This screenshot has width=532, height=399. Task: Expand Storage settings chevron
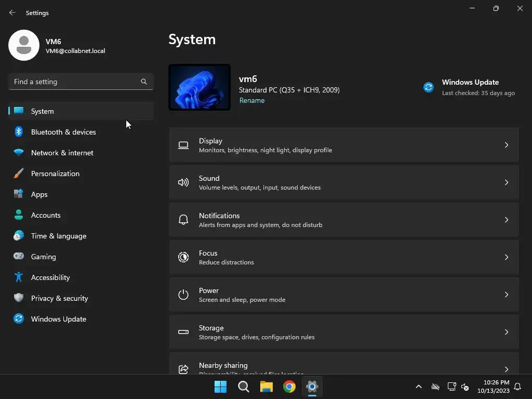pos(506,332)
